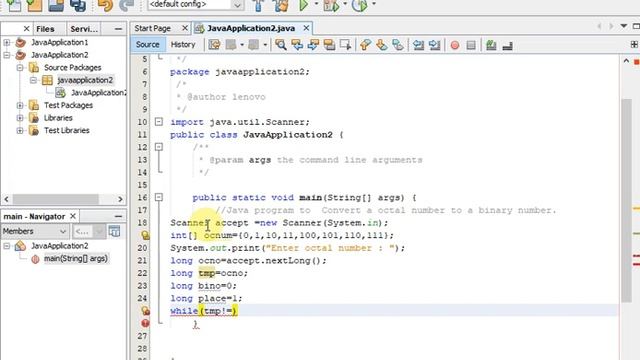Click the Last Edit icon in editor toolbar
Viewport: 640px width, 360px height.
[214, 45]
